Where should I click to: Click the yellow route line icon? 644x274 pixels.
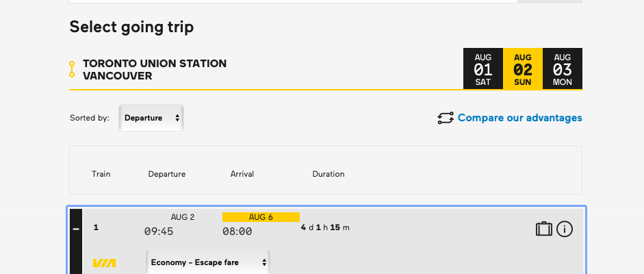tap(72, 69)
